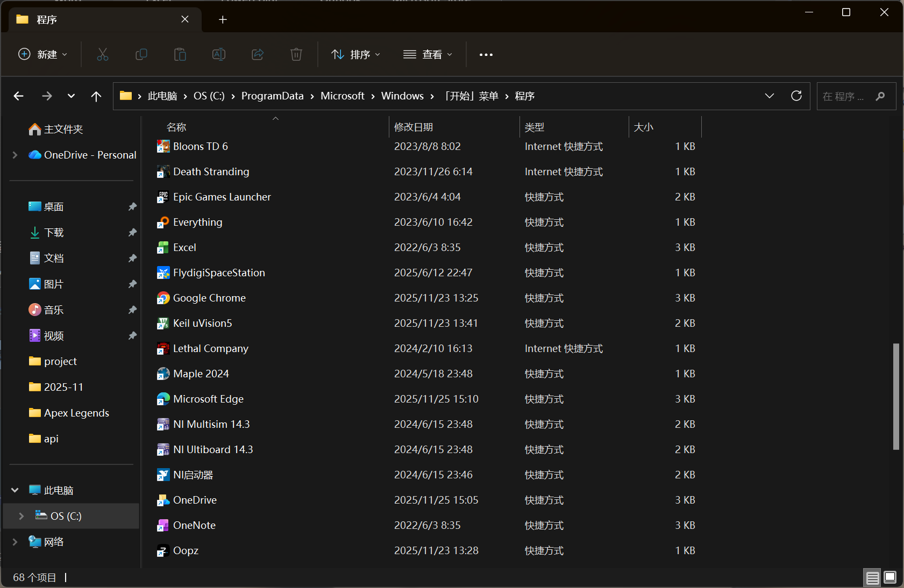Select the 程序 window tab
The width and height of the screenshot is (904, 588).
pyautogui.click(x=105, y=20)
